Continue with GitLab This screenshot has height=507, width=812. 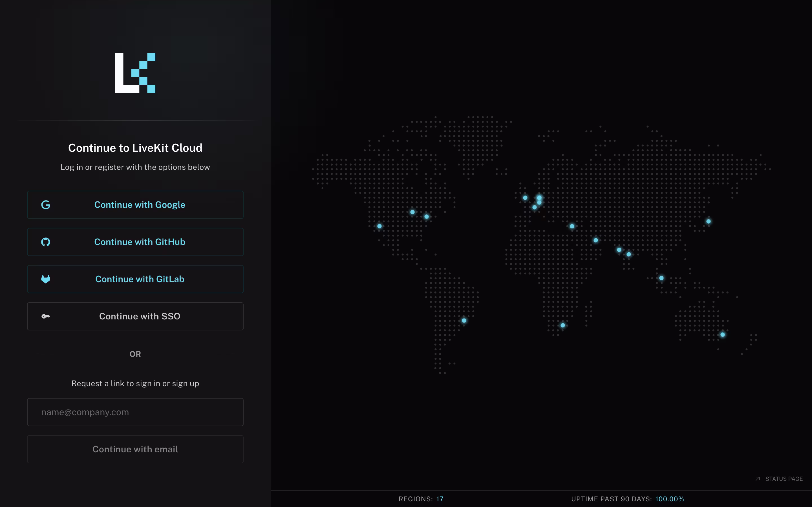(x=135, y=279)
